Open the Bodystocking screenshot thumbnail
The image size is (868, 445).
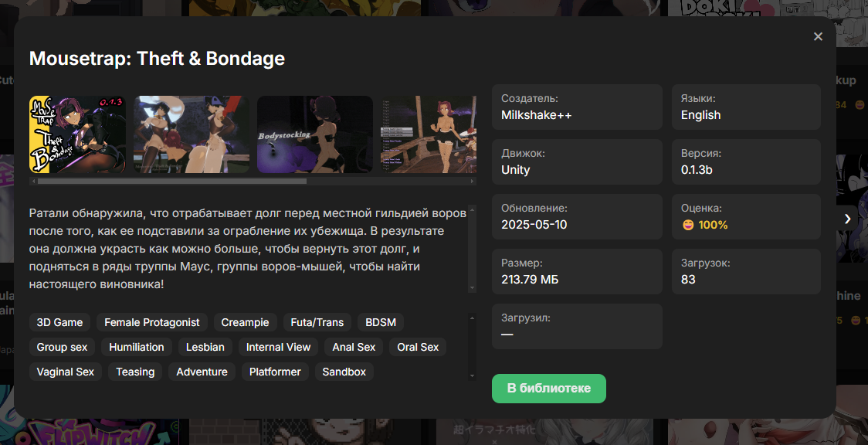point(315,134)
